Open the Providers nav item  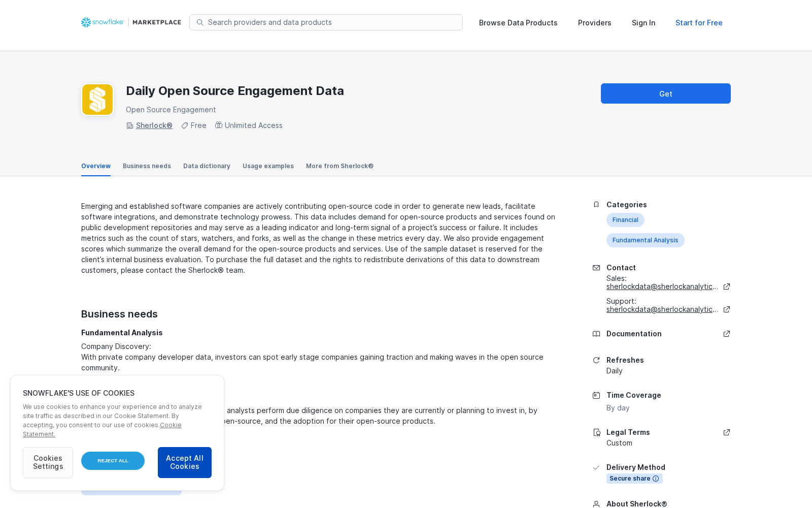[594, 23]
